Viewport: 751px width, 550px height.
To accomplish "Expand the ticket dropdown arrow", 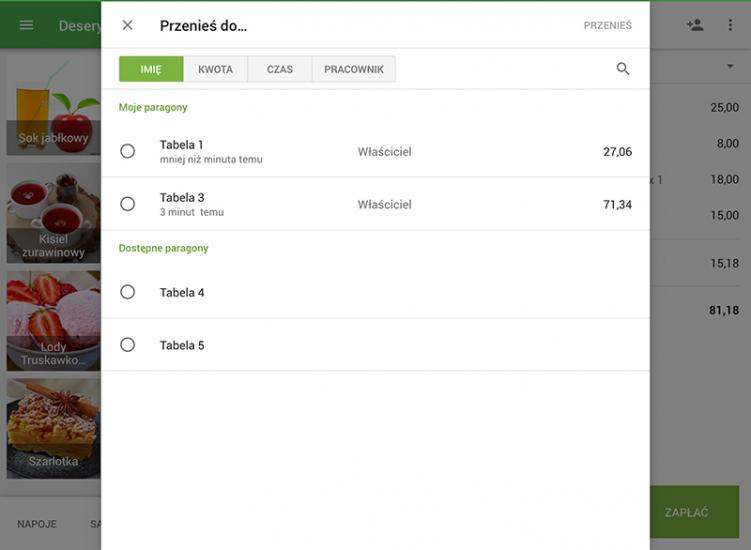I will point(730,66).
